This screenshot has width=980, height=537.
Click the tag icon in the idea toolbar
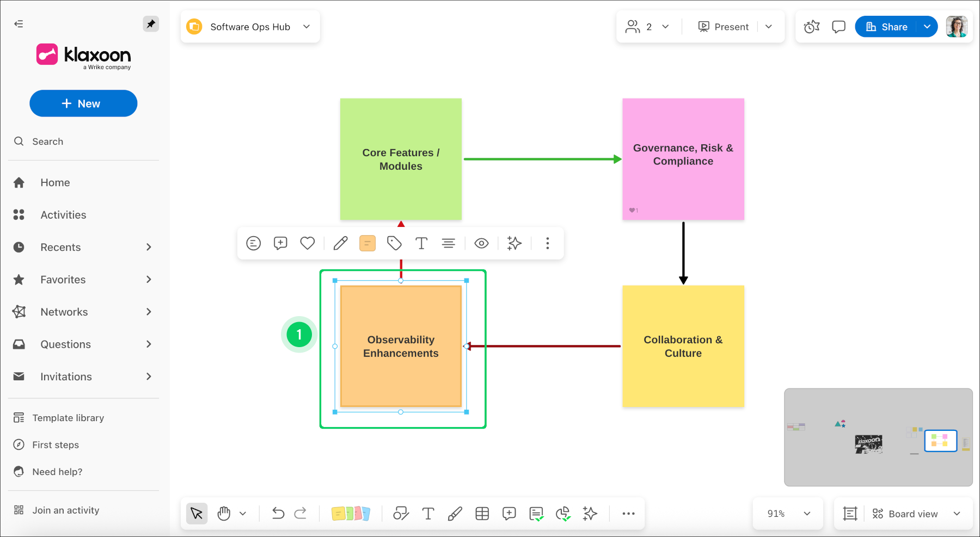click(x=394, y=243)
